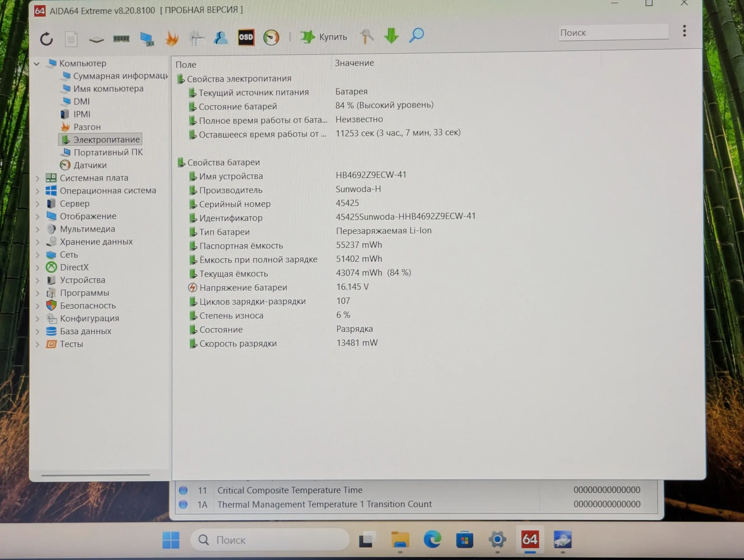
Task: Expand the Операционная система node
Action: (38, 191)
